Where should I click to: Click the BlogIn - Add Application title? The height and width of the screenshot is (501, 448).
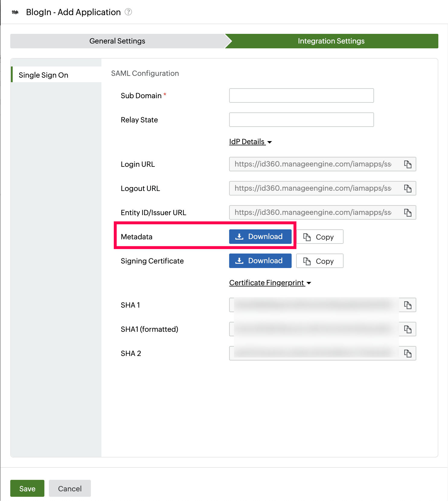pyautogui.click(x=73, y=12)
